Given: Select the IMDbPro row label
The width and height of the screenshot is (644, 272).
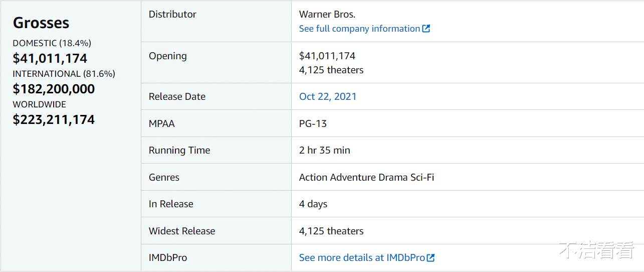Looking at the screenshot, I should (x=168, y=258).
